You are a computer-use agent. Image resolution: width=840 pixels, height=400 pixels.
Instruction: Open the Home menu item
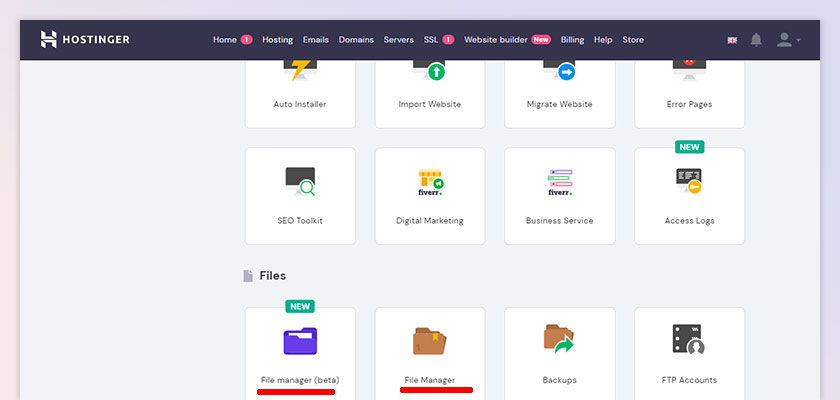(224, 40)
